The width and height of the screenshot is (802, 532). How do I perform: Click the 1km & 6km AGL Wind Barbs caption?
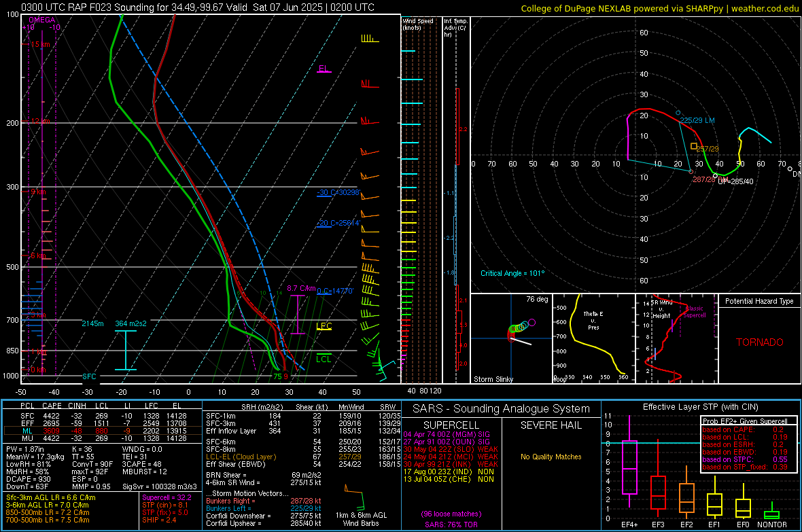tap(361, 519)
